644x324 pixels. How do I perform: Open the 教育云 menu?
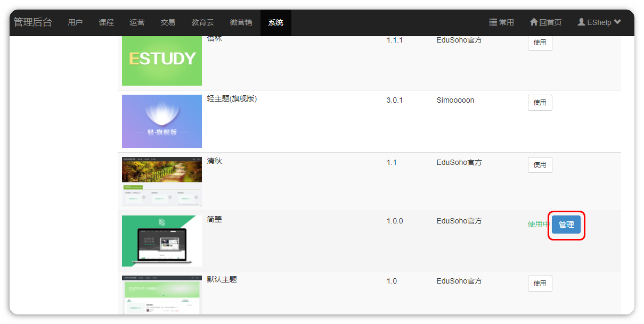(x=202, y=22)
